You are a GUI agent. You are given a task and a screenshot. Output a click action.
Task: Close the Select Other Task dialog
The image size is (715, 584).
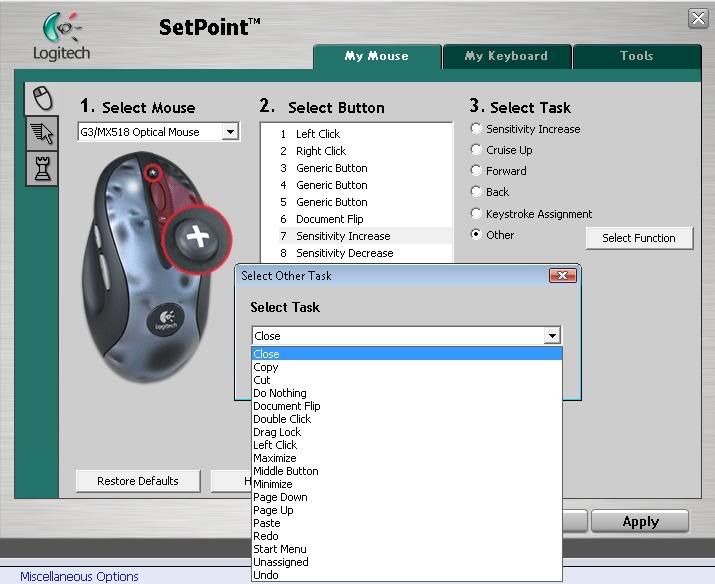(x=563, y=275)
